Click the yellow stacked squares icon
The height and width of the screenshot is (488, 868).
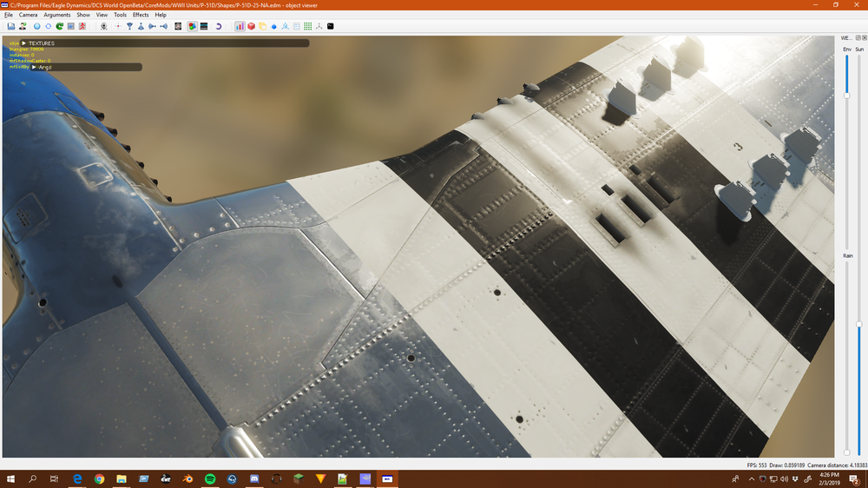[262, 26]
